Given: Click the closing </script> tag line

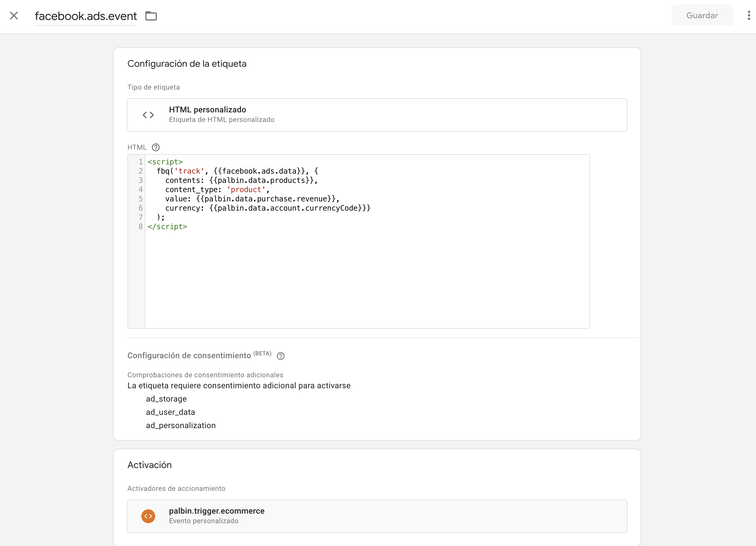Looking at the screenshot, I should (167, 226).
